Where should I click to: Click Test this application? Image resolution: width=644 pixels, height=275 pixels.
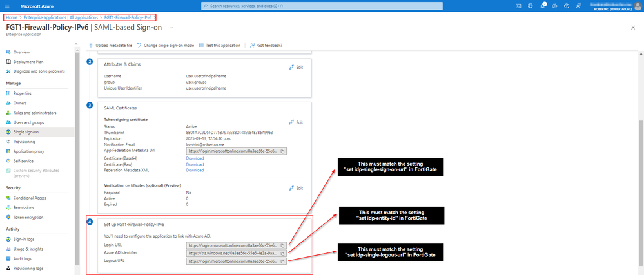pos(219,46)
